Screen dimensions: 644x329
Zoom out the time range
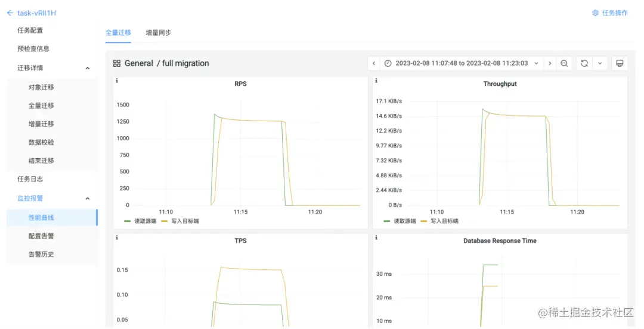point(564,63)
